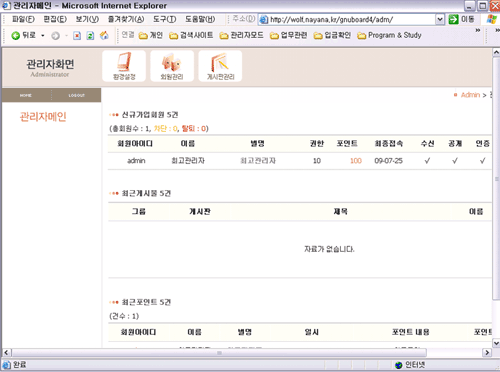This screenshot has height=372, width=500.
Task: Open the 환경설정 settings icon
Action: click(x=124, y=66)
